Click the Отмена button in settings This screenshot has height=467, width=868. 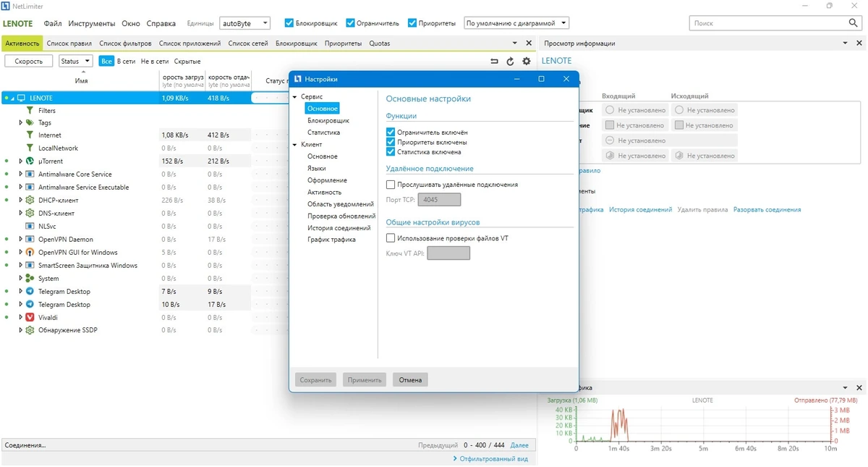point(410,379)
